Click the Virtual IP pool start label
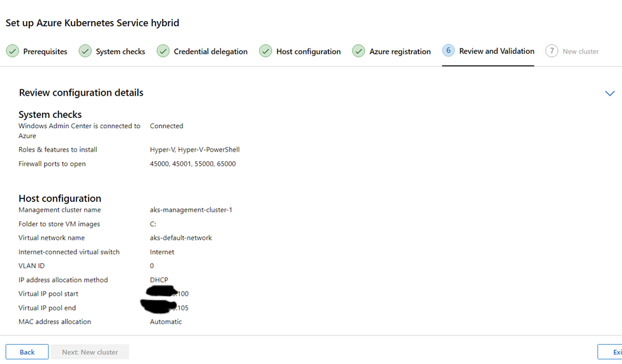 48,294
